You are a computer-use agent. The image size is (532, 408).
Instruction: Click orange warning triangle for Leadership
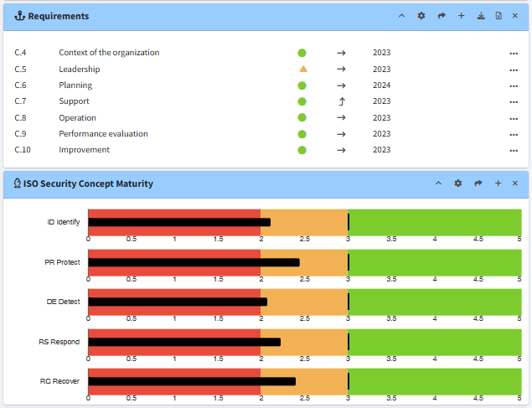click(x=302, y=69)
